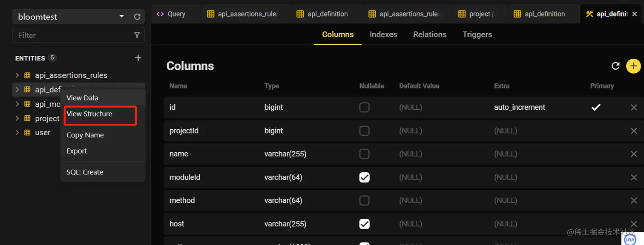
Task: Remove the method column using its X icon
Action: point(634,200)
